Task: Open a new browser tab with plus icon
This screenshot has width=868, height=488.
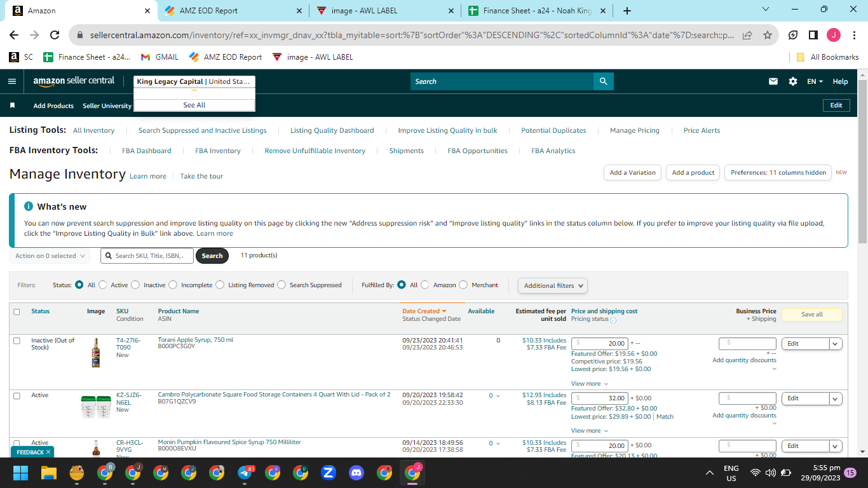Action: (627, 11)
